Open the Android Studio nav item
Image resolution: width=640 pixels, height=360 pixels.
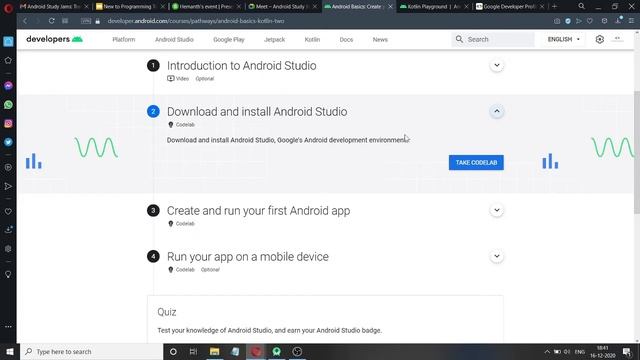pos(174,40)
